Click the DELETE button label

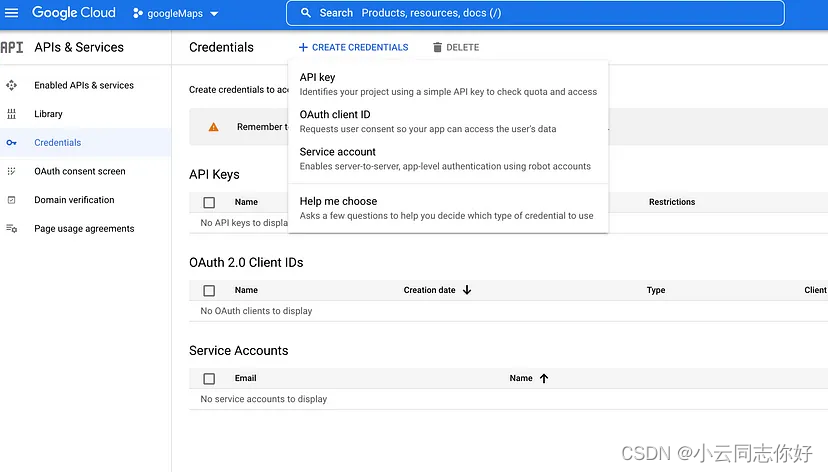tap(463, 48)
